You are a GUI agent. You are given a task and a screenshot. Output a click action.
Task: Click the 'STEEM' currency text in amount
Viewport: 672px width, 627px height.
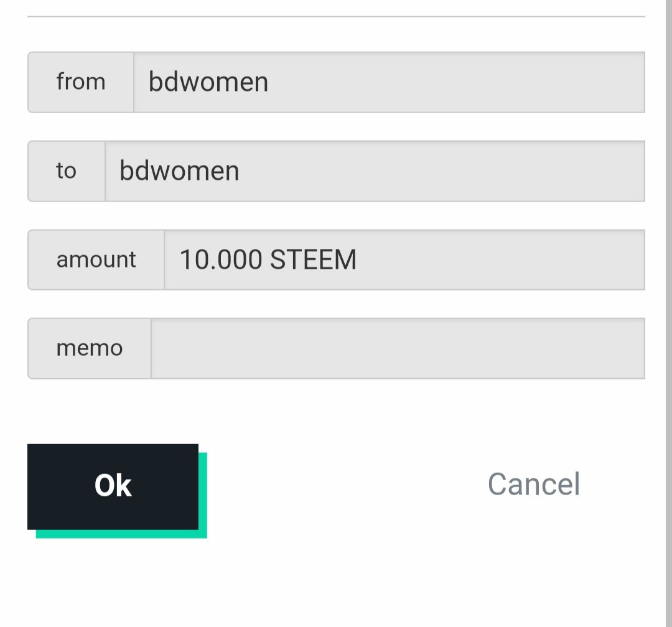click(313, 260)
